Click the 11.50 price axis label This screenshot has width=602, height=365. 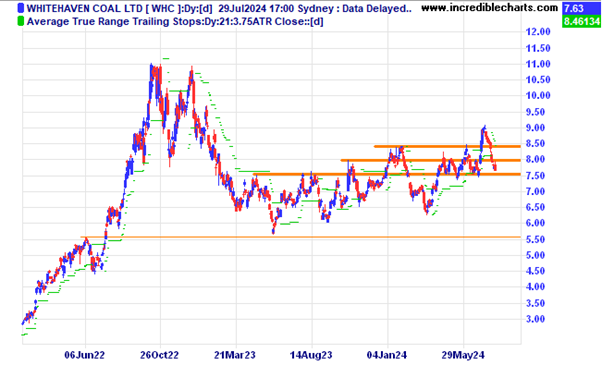pyautogui.click(x=538, y=48)
